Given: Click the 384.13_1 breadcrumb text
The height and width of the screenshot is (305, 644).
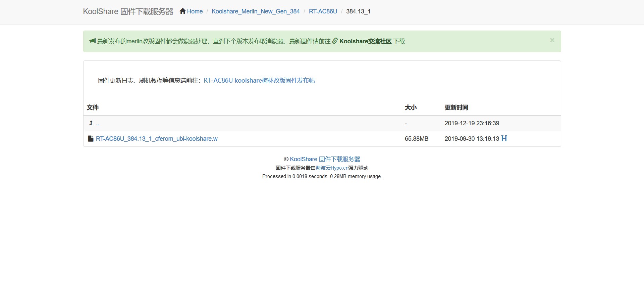Looking at the screenshot, I should [358, 11].
